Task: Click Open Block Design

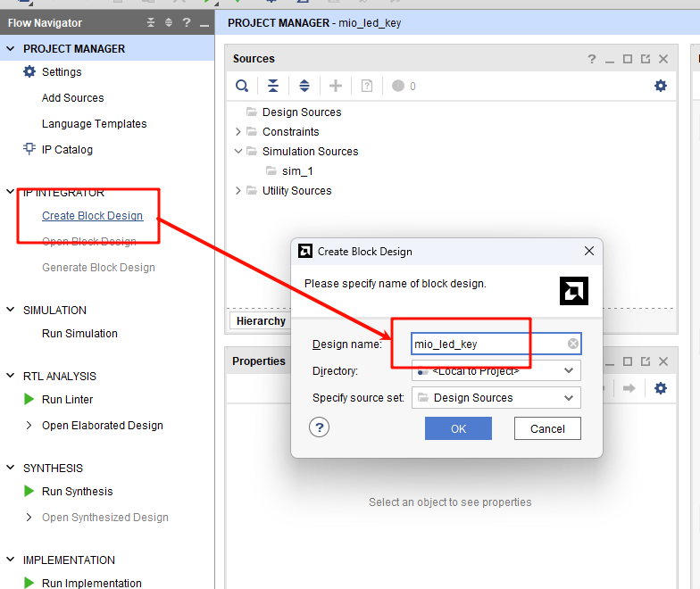Action: coord(89,241)
